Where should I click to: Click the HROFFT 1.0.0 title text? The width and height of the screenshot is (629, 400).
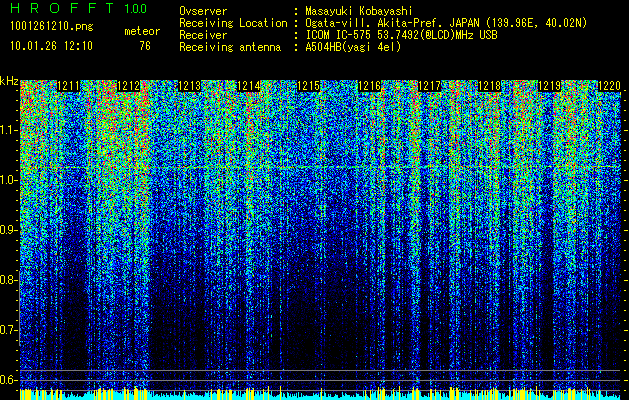[x=79, y=8]
